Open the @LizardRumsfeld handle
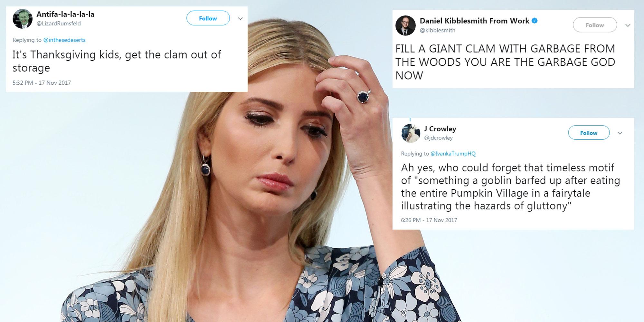 click(x=59, y=24)
